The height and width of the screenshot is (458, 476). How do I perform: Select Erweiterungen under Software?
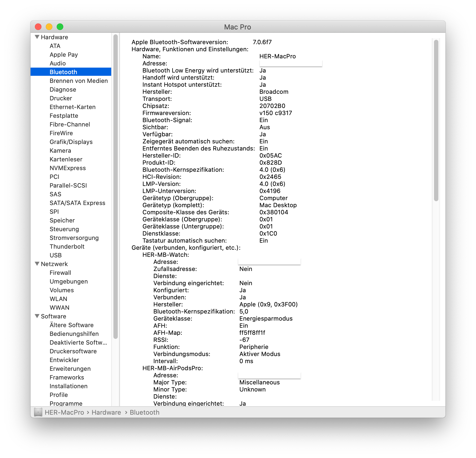pos(70,369)
